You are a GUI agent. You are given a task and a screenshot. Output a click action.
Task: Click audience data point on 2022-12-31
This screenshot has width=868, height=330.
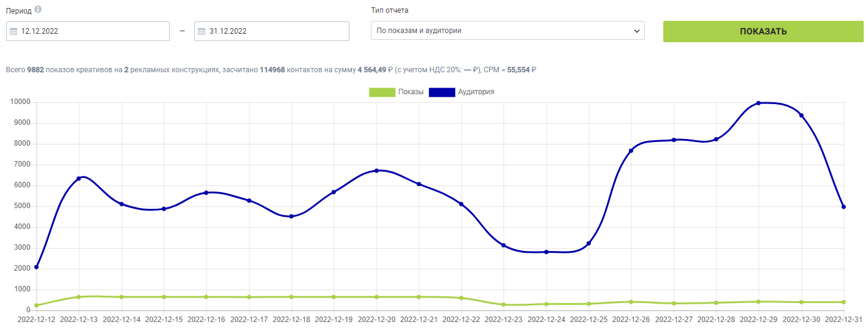coord(844,206)
